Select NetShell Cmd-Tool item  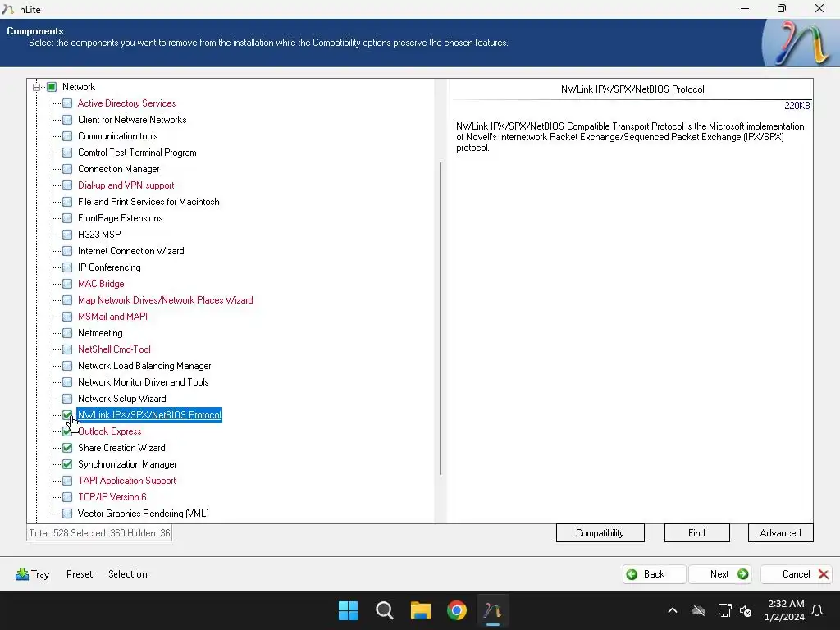pyautogui.click(x=114, y=349)
